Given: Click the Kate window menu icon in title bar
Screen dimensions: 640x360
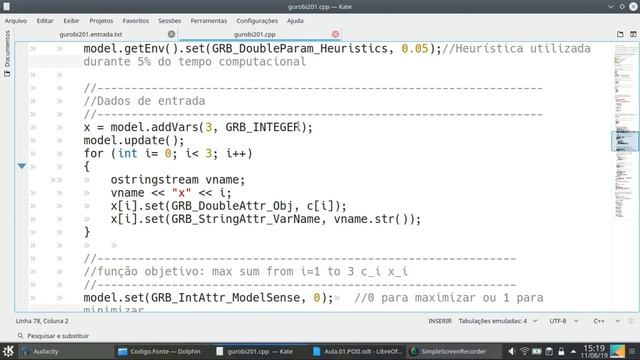Looking at the screenshot, I should [7, 7].
